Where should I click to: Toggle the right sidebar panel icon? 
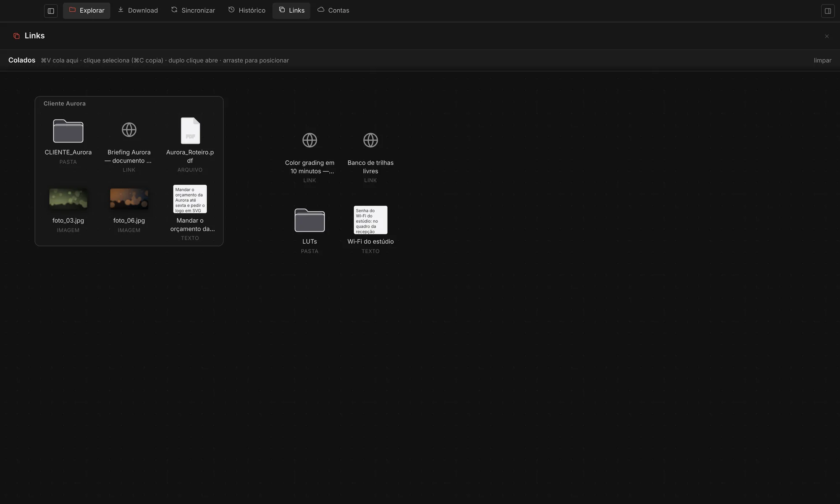(827, 11)
